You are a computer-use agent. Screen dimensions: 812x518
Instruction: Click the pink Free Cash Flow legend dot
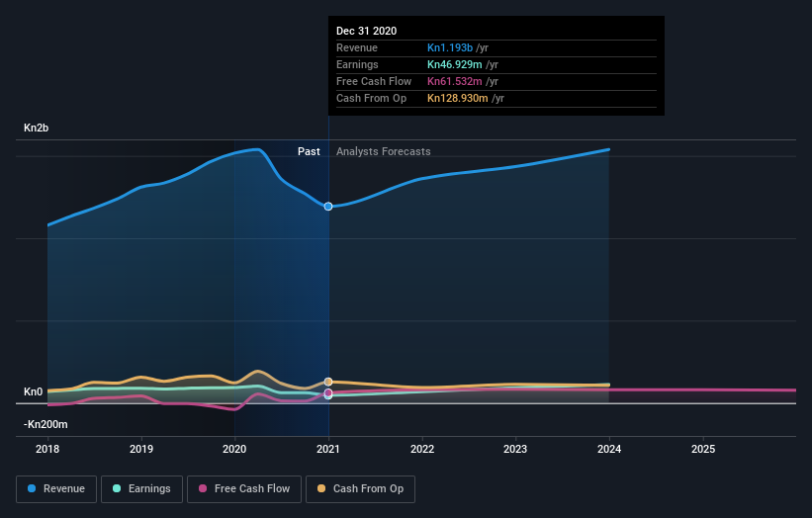203,488
